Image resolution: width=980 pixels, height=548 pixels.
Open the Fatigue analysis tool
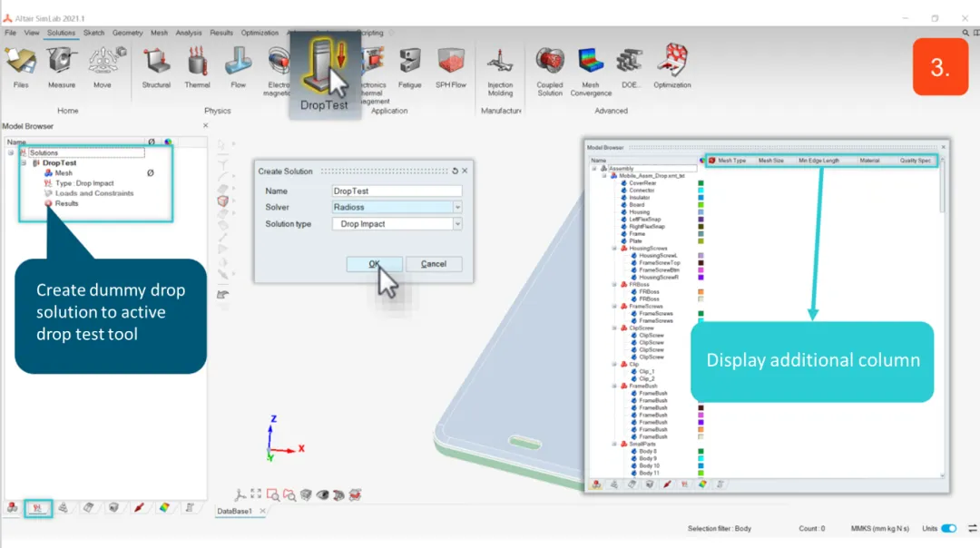pyautogui.click(x=409, y=66)
